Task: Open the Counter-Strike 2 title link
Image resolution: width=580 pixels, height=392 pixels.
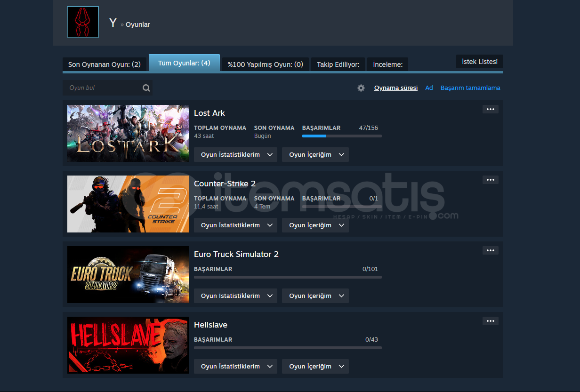Action: [x=225, y=184]
